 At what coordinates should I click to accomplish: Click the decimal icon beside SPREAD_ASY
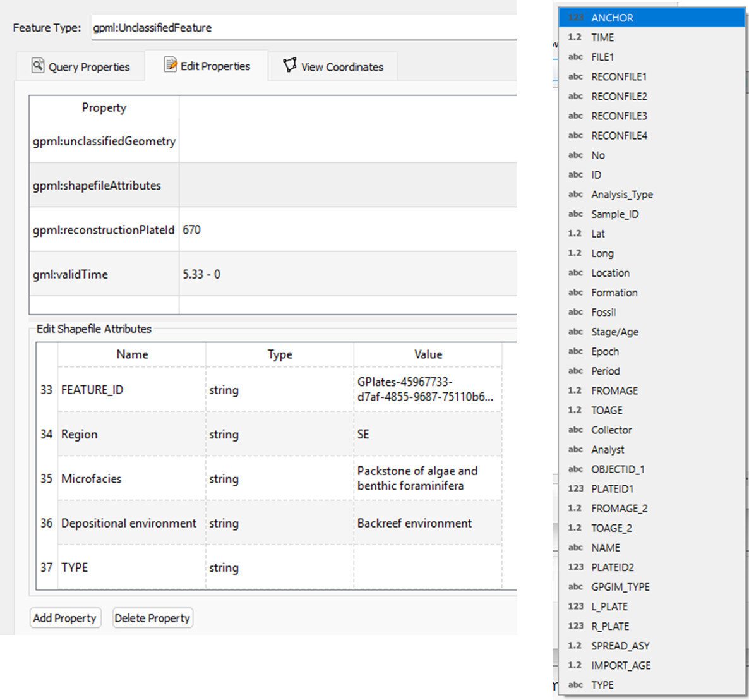[x=574, y=646]
